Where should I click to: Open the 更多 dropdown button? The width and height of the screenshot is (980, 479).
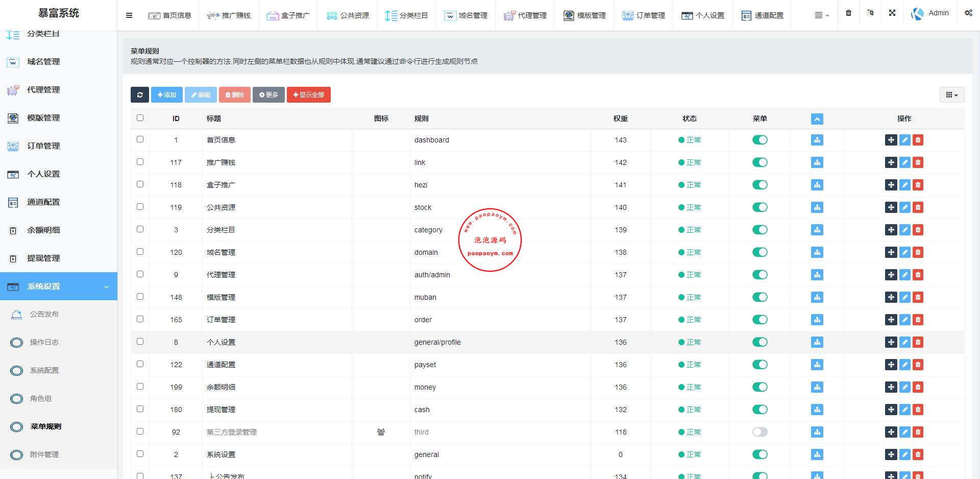(x=268, y=94)
